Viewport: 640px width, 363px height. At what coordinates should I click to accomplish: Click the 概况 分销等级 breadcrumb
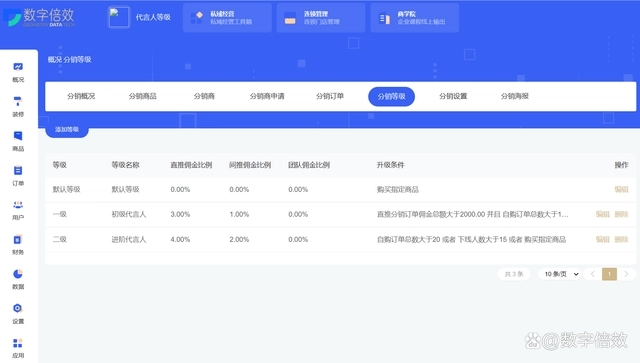69,60
